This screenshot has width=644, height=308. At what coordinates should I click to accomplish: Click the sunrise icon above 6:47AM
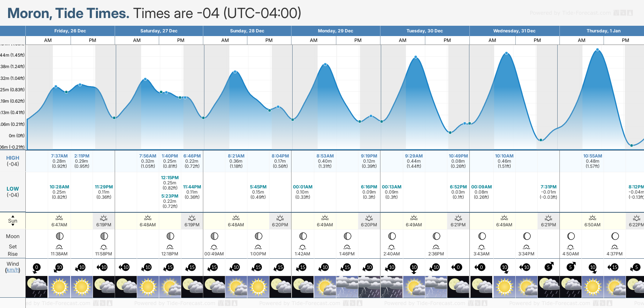coord(59,218)
